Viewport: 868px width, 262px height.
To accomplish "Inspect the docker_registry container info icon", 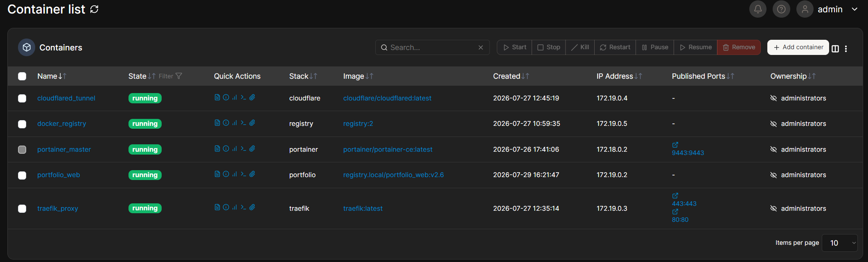I will tap(226, 123).
